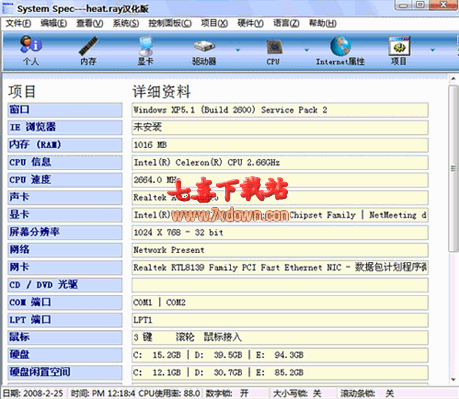Screen dimensions: 459x399
Task: Open the CPU toolbar icon
Action: (273, 51)
